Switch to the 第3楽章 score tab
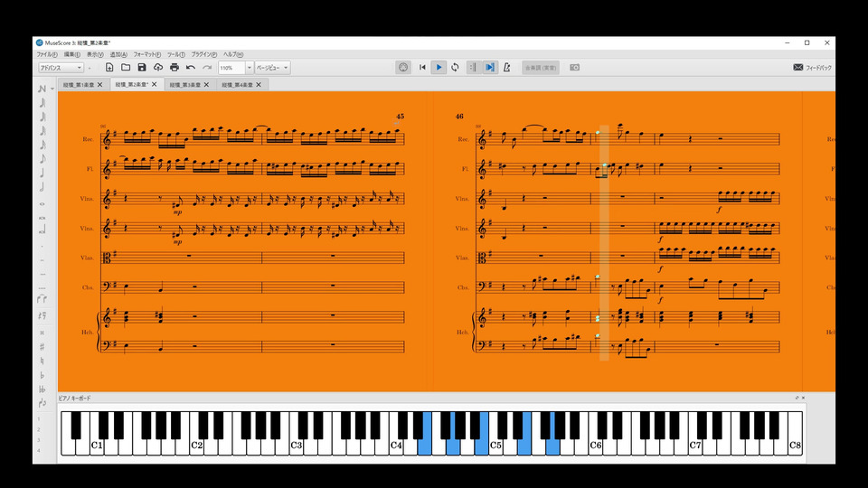This screenshot has height=488, width=868. pos(185,85)
